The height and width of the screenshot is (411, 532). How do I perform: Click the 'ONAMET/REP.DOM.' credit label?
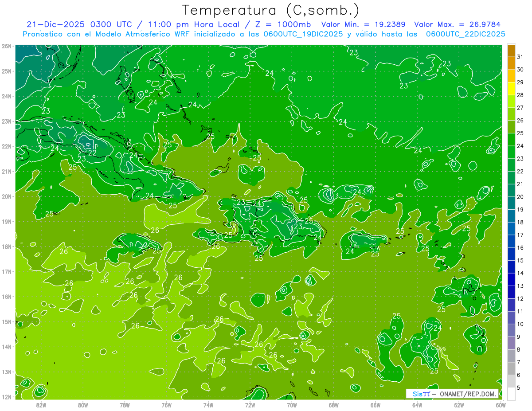tap(468, 394)
